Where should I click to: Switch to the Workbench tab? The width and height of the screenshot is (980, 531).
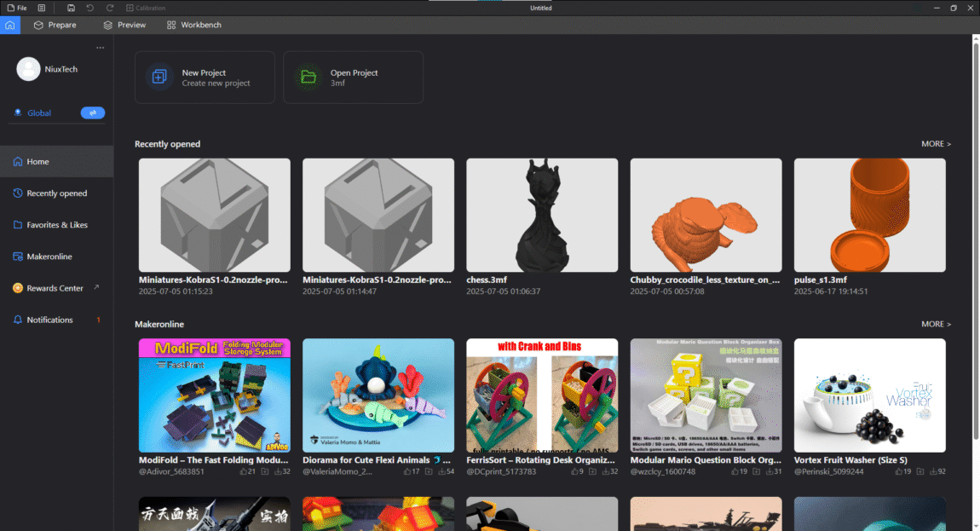194,25
